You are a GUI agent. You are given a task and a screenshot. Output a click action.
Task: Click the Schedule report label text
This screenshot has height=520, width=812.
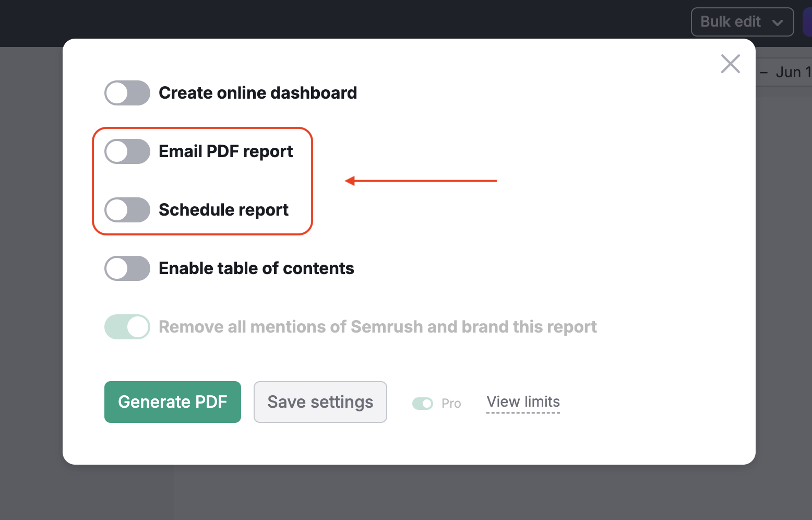[223, 210]
